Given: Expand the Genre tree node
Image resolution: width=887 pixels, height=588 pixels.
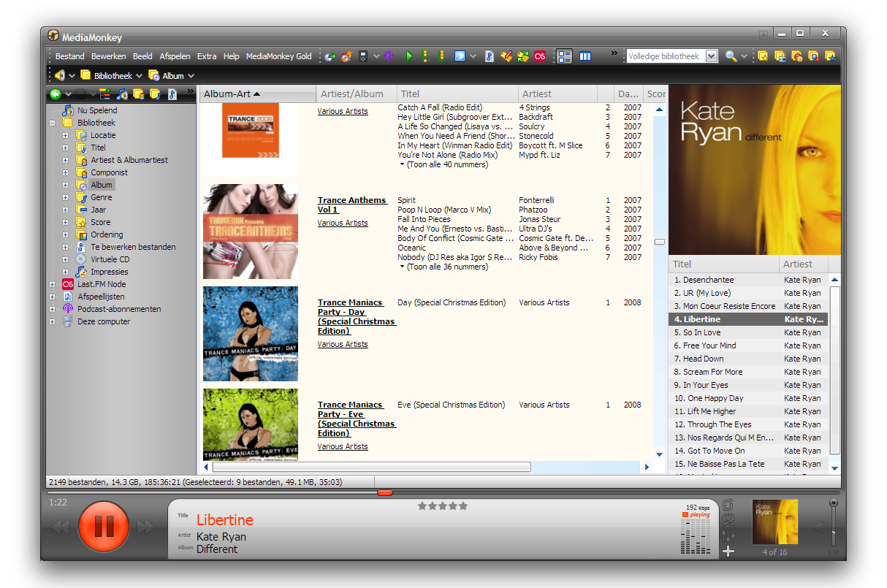Looking at the screenshot, I should [66, 197].
